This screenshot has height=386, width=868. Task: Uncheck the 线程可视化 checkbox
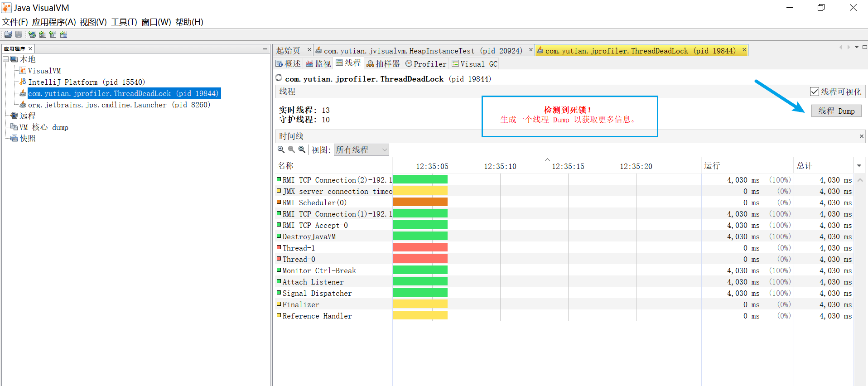point(815,92)
